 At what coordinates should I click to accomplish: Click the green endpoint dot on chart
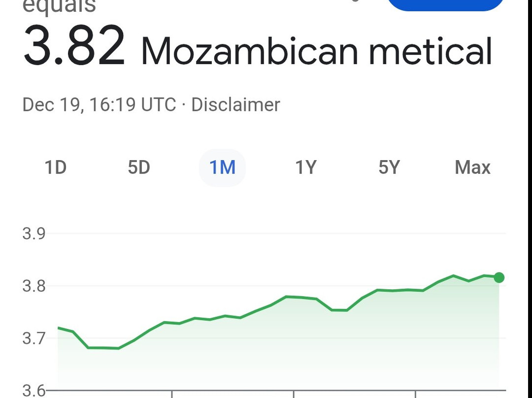coord(499,277)
